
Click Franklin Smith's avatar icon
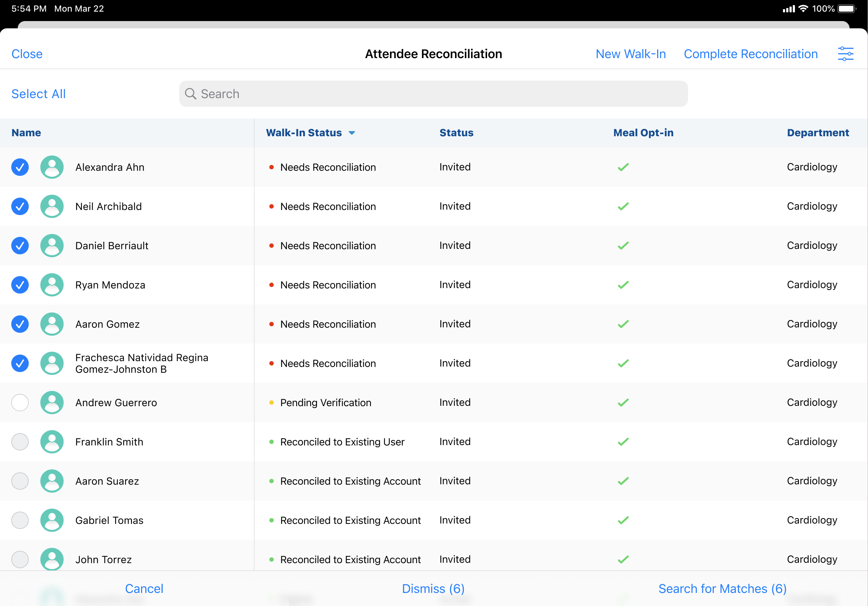52,442
